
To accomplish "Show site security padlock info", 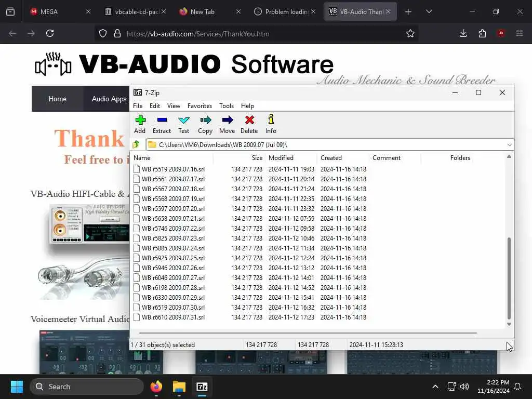I will click(117, 34).
